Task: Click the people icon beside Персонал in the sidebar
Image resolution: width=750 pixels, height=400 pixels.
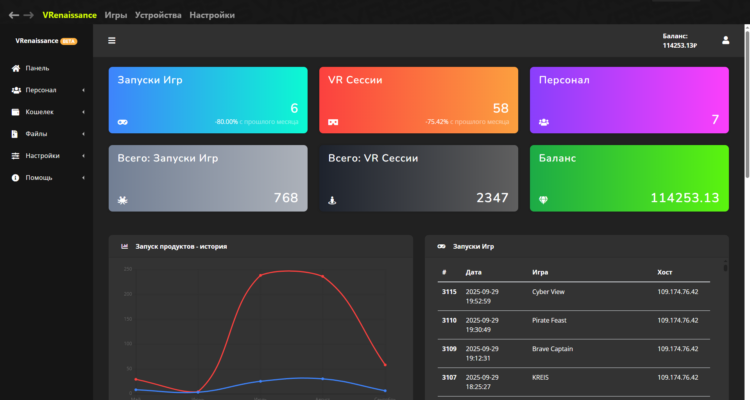Action: 16,90
